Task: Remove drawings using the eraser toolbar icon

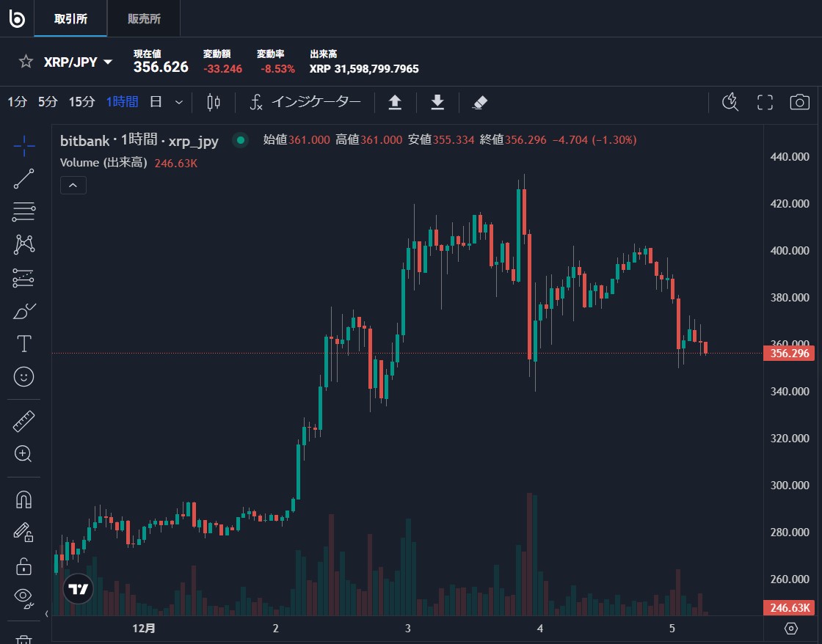Action: tap(479, 102)
